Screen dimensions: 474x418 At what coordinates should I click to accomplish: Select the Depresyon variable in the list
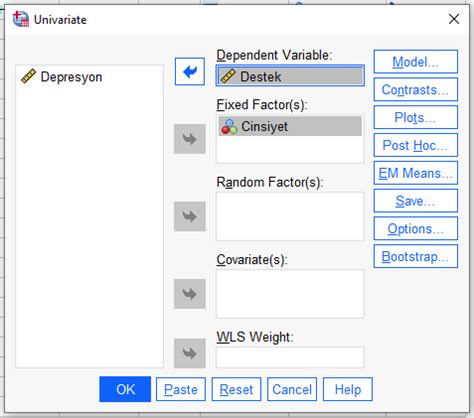click(62, 77)
